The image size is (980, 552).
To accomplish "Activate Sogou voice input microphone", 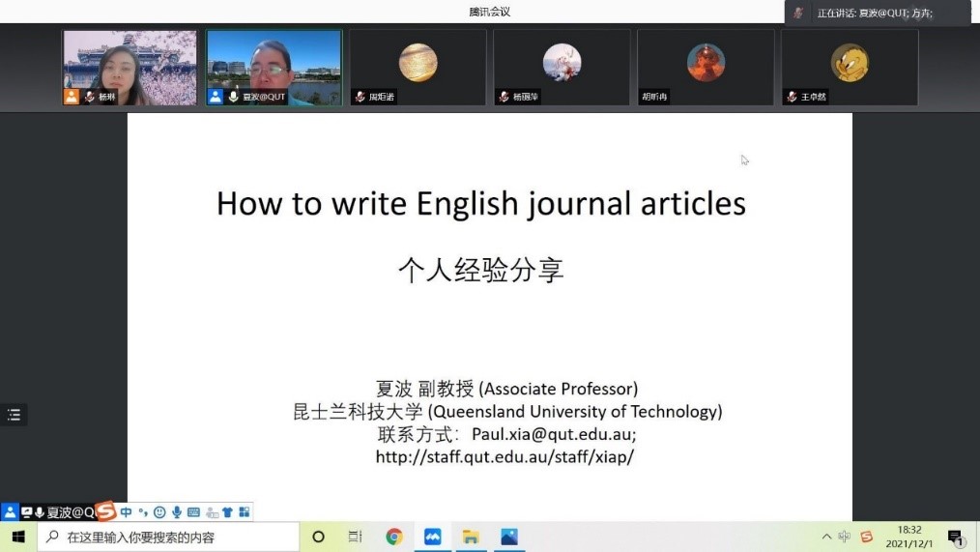I will pos(177,512).
